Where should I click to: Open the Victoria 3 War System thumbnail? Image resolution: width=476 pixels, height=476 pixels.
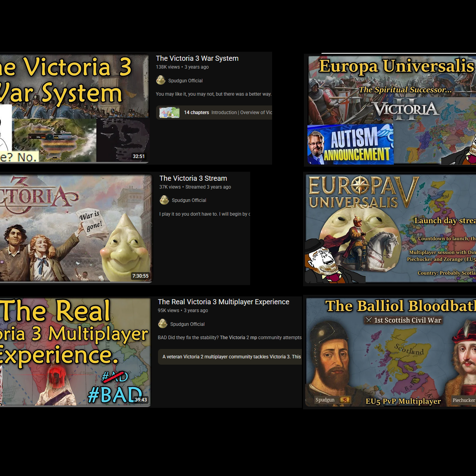74,108
